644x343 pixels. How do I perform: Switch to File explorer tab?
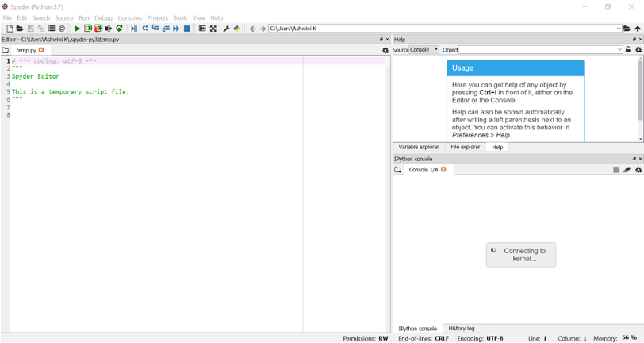(466, 147)
